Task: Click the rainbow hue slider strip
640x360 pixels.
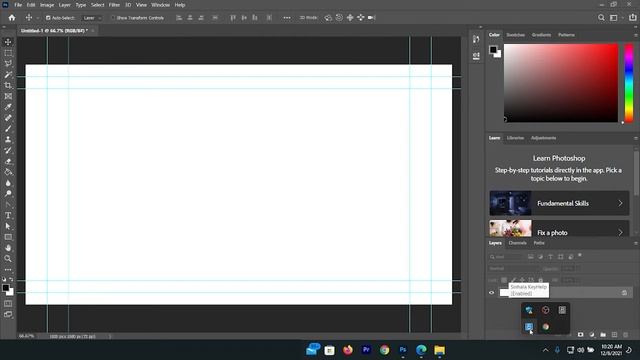Action: click(x=629, y=83)
